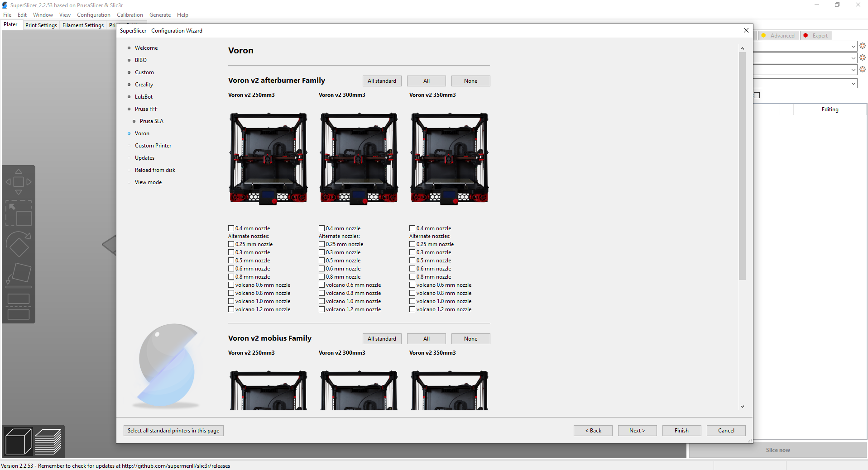Click the afterburner Voron v2 300mm3 printer image
This screenshot has height=470, width=868.
359,158
